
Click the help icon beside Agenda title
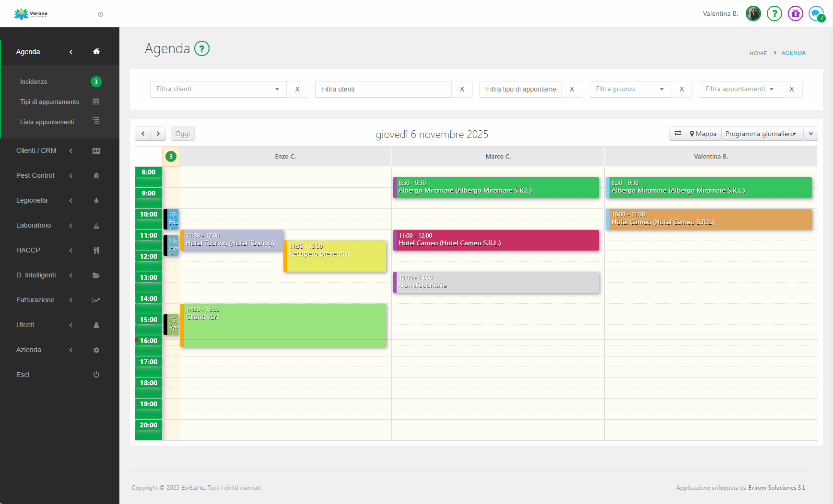202,48
